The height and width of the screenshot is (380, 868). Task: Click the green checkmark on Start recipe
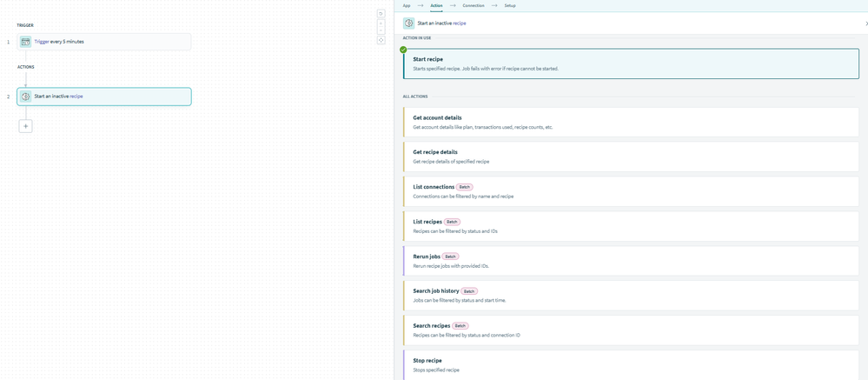tap(403, 50)
